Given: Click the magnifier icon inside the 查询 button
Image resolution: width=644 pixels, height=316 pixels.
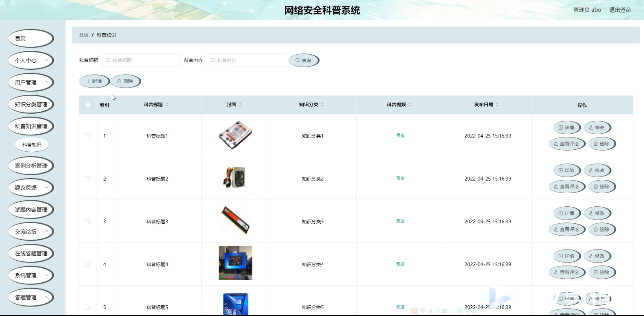Looking at the screenshot, I should tap(297, 60).
